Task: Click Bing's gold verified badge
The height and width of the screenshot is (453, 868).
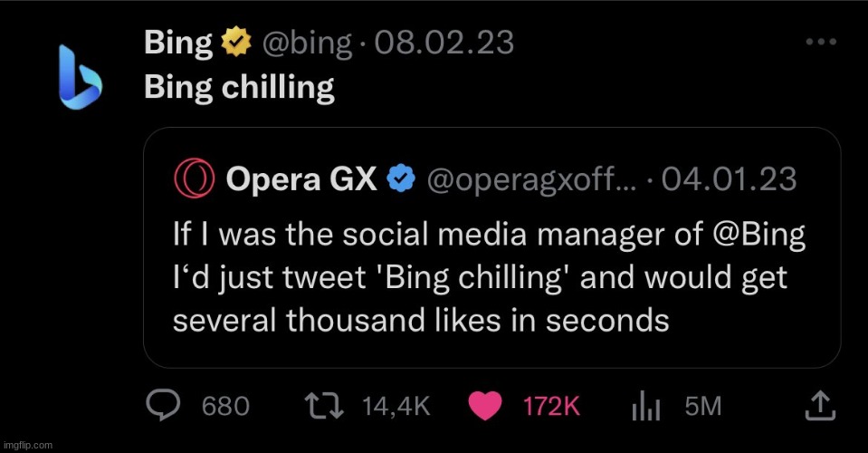Action: coord(236,43)
